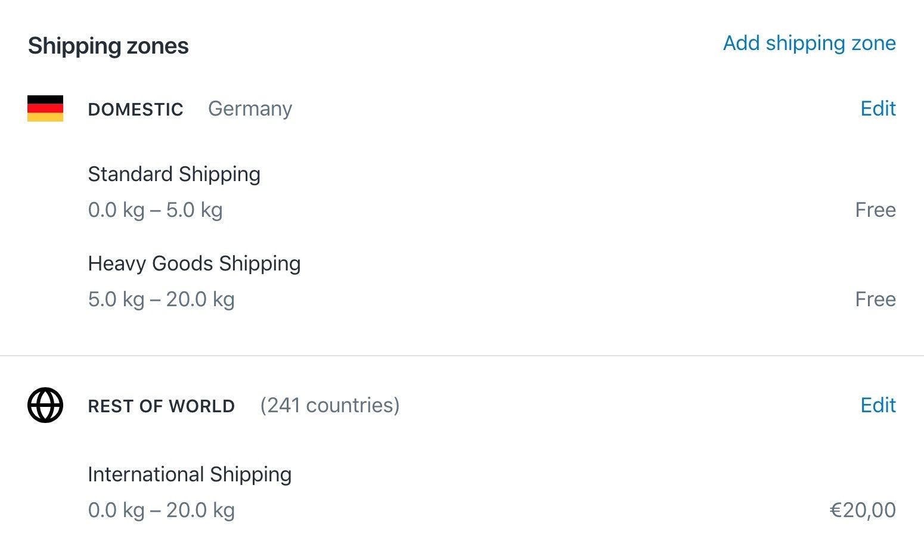Viewport: 924px width, 560px height.
Task: Click the Add shipping zone link
Action: point(809,43)
